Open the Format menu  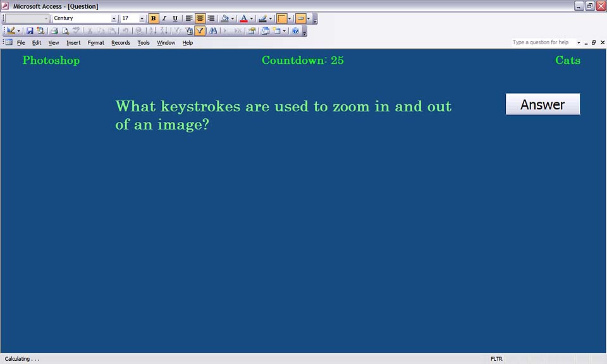(96, 42)
